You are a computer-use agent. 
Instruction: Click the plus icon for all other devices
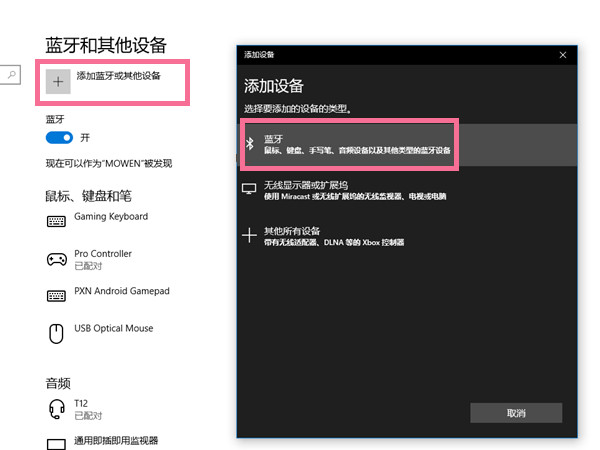(x=251, y=235)
